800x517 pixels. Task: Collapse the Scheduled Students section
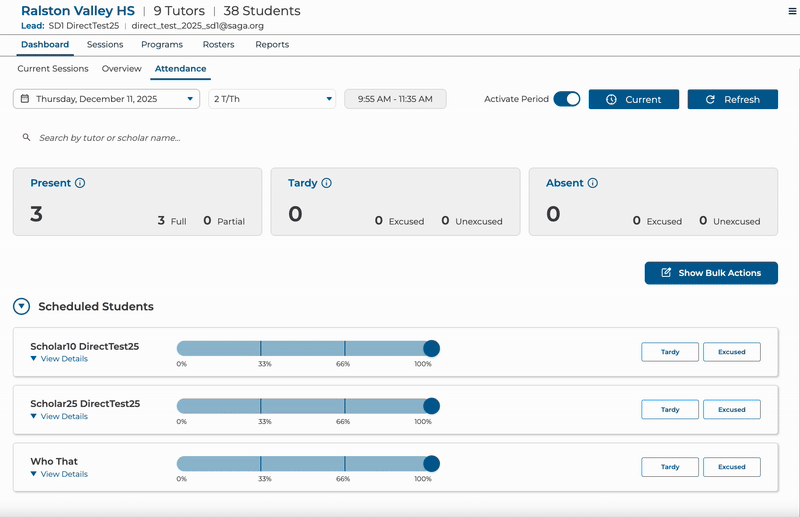(21, 306)
